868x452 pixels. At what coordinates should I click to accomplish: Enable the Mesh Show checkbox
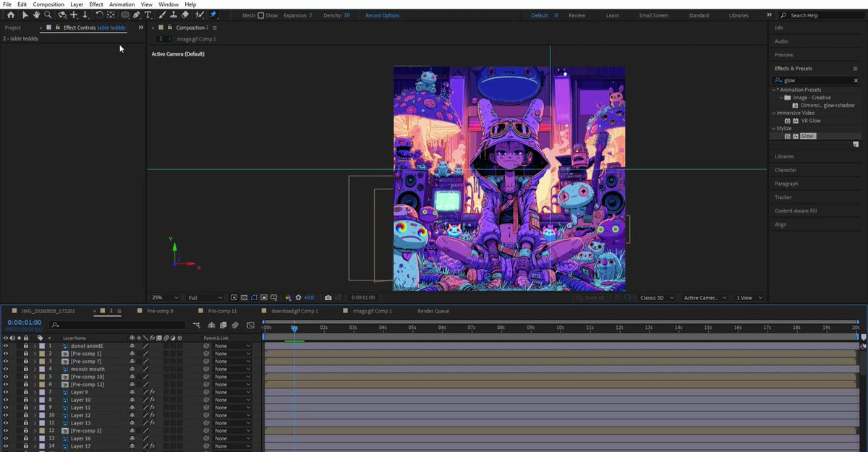pos(261,15)
